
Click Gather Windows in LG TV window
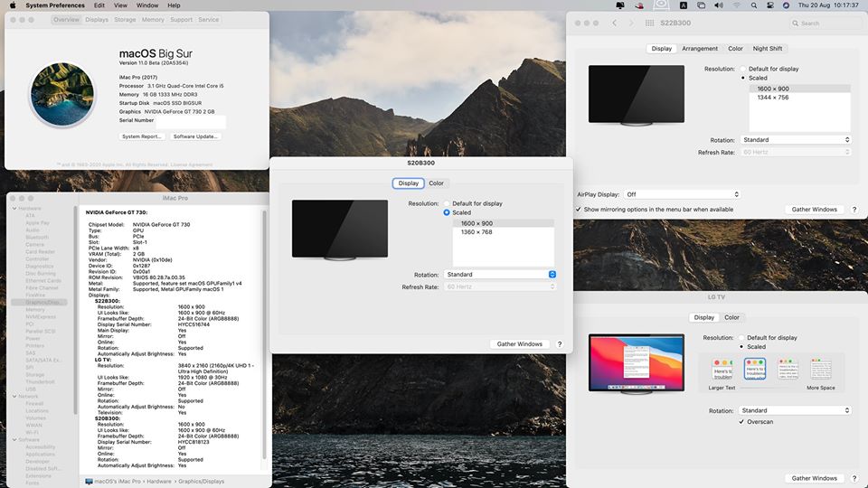[x=815, y=478]
